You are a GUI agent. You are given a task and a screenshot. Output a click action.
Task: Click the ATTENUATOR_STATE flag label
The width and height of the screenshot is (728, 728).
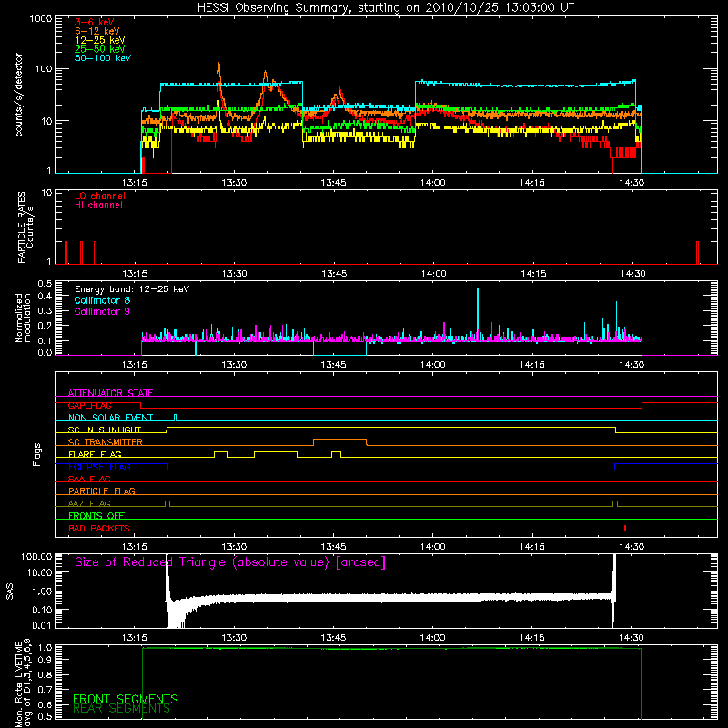(110, 393)
